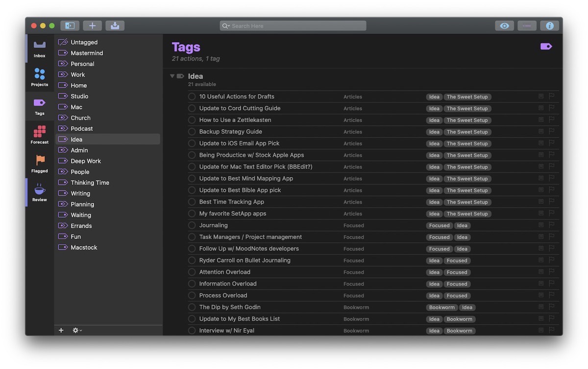Complete the '10 Useful Actions for Drafts' action
588x369 pixels.
coord(192,96)
